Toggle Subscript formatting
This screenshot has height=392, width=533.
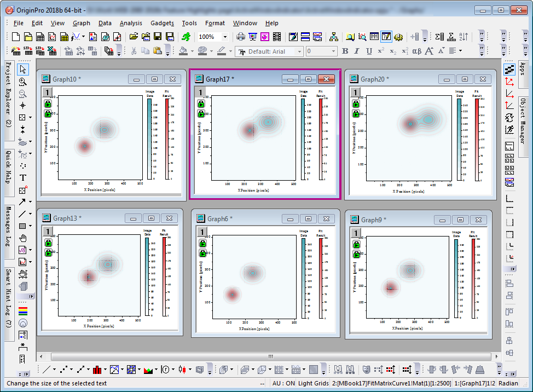tap(393, 51)
